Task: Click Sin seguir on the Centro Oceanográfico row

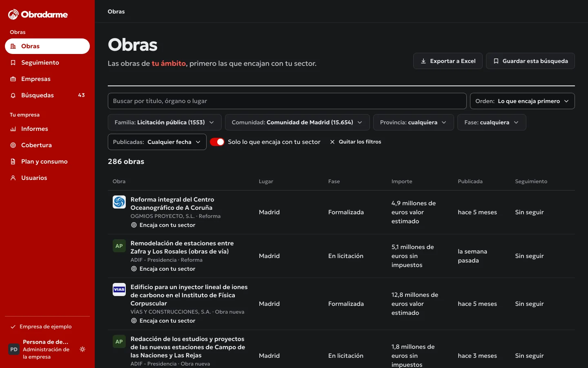Action: [529, 212]
